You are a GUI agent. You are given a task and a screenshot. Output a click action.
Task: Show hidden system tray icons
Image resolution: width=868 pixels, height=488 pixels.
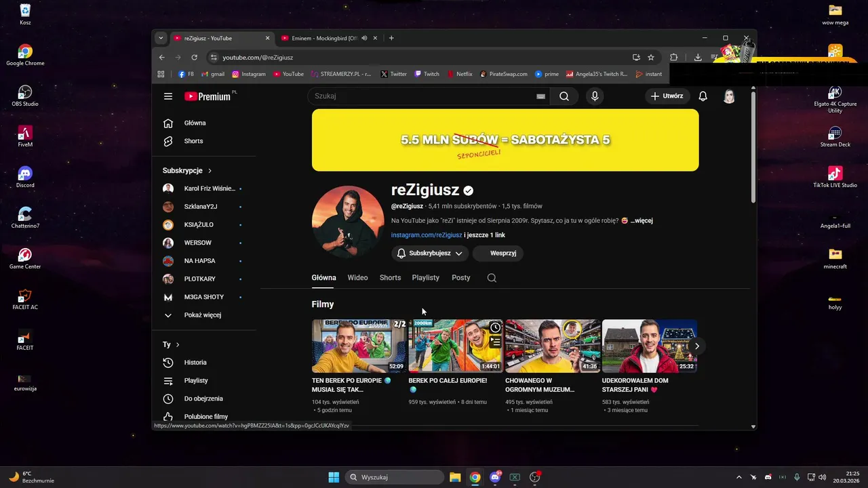pos(739,477)
